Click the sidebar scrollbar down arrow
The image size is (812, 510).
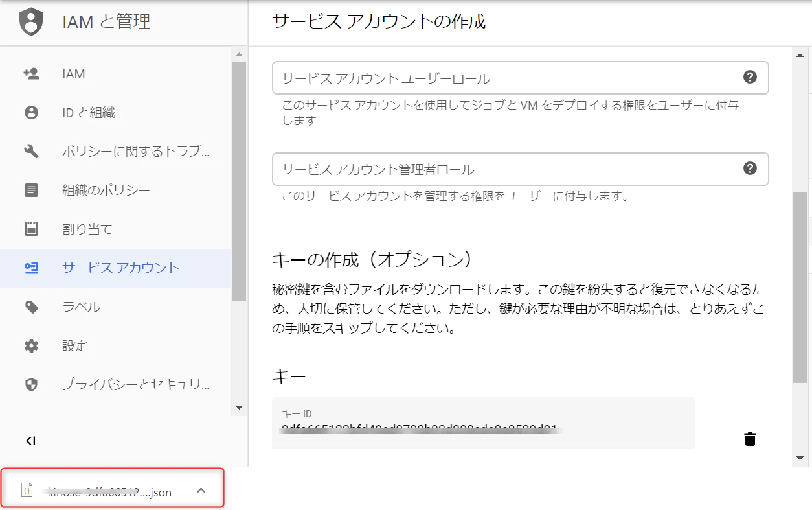239,408
